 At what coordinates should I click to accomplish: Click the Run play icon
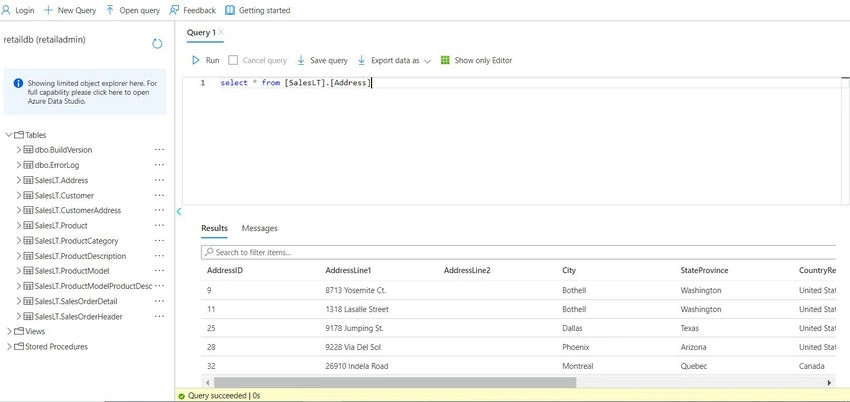[x=196, y=60]
